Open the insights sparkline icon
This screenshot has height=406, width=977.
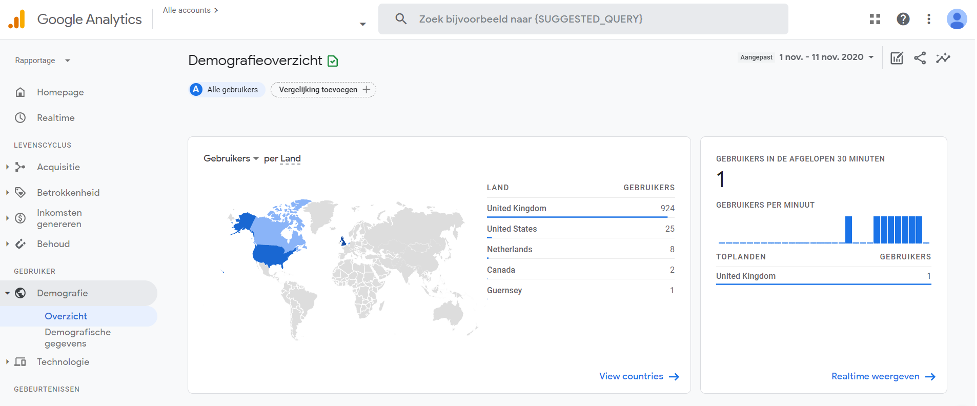(x=943, y=58)
